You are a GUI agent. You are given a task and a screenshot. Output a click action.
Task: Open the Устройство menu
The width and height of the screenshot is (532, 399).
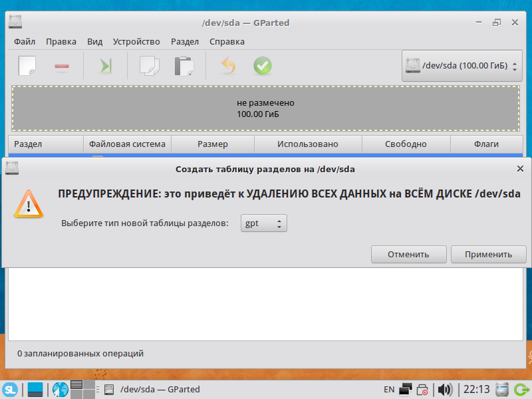coord(136,41)
